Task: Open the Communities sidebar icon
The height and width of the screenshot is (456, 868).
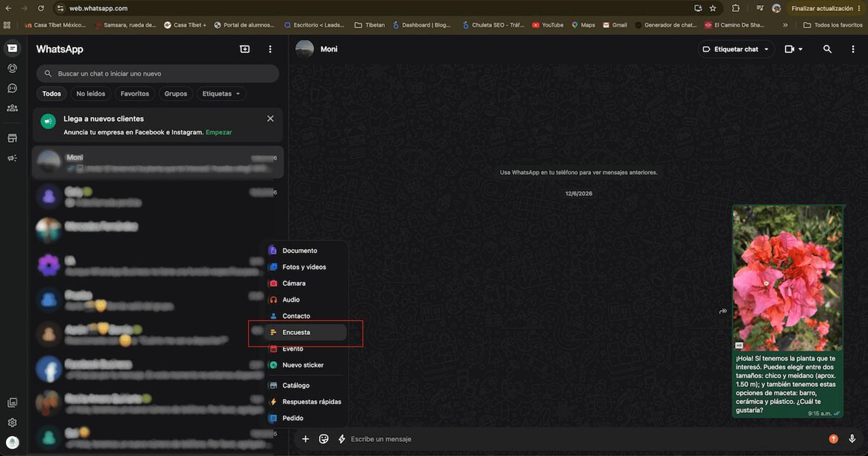Action: pos(12,108)
